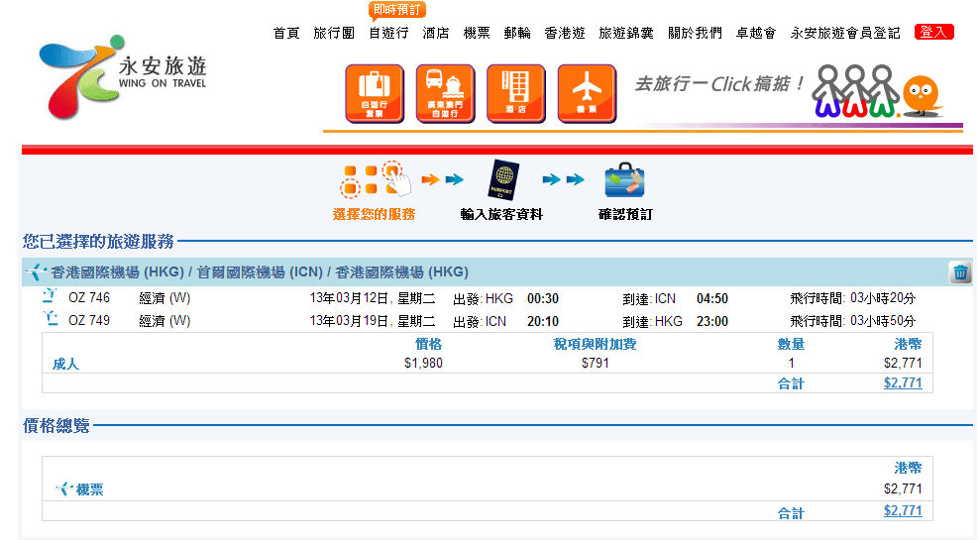The width and height of the screenshot is (980, 540).
Task: Open 旅行團 in the top menu
Action: pos(334,33)
